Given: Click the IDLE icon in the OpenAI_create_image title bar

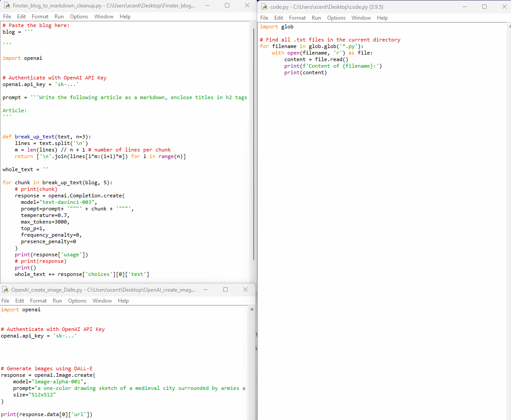Looking at the screenshot, I should click(5, 289).
